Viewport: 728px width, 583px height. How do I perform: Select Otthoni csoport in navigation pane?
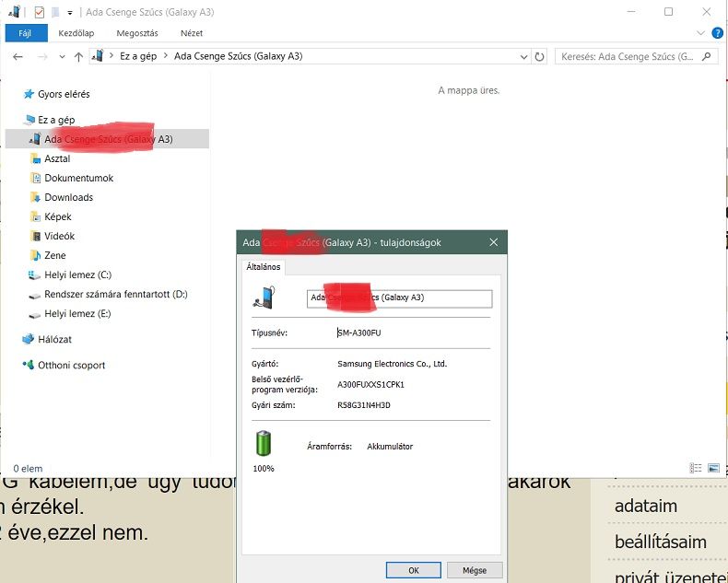[x=72, y=366]
